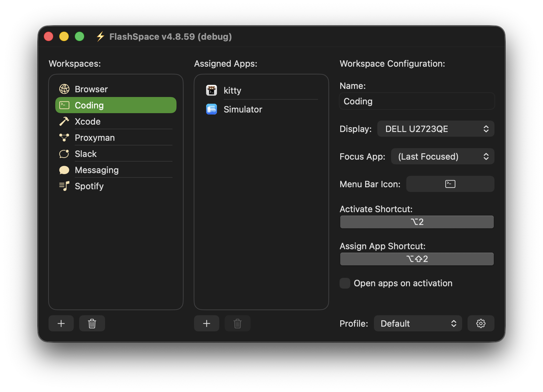Click the Spotify workspace music icon
The width and height of the screenshot is (543, 392).
click(64, 186)
